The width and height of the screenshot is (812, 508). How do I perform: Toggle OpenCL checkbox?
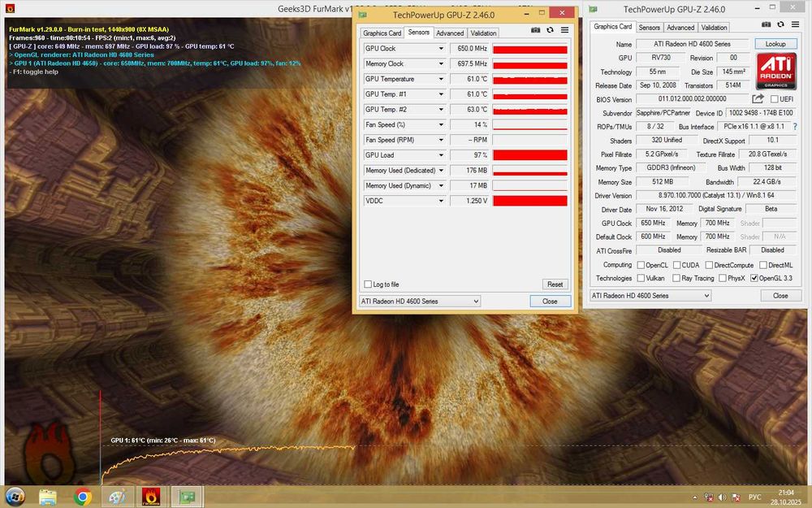click(x=641, y=265)
